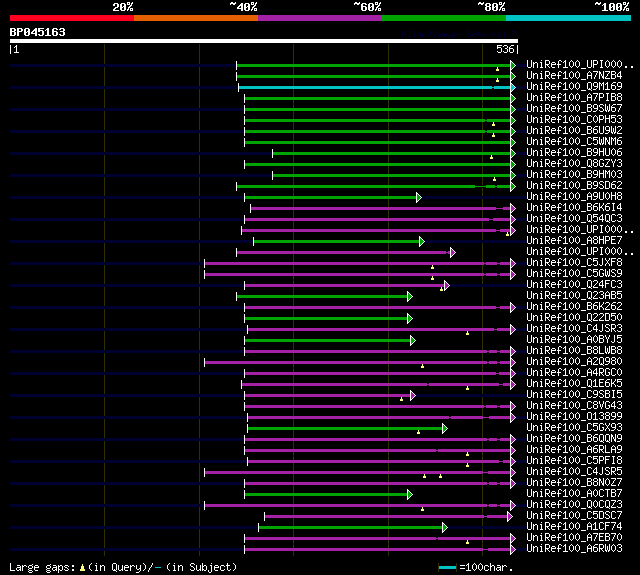
Task: Click the purple ~60% identity legend segment
Action: [x=320, y=18]
